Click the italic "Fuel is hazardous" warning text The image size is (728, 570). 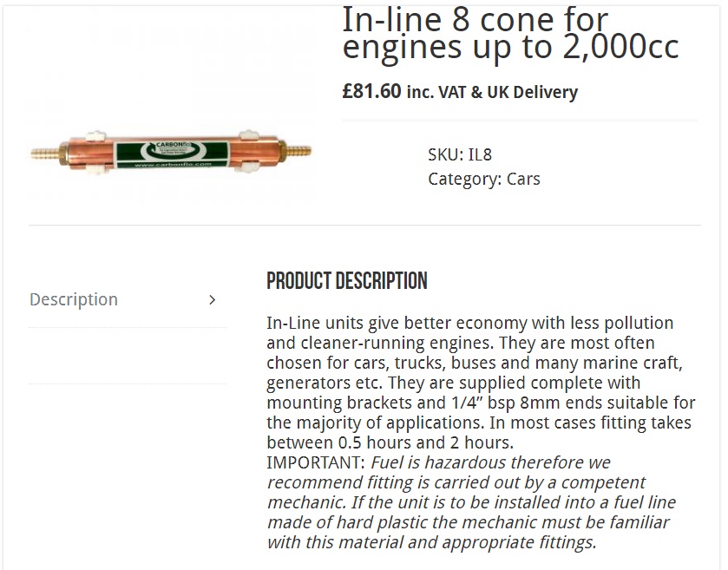[471, 462]
